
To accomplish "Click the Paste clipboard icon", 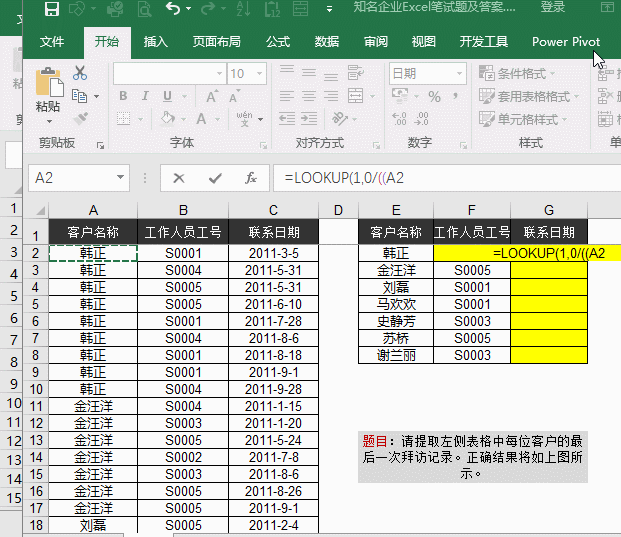I will click(x=49, y=82).
